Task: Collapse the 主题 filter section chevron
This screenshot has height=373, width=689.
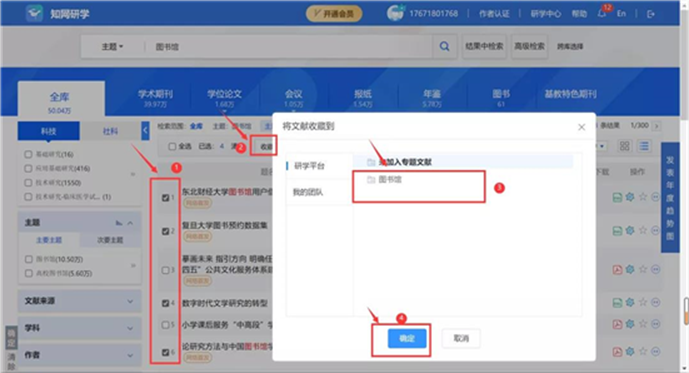Action: click(131, 223)
